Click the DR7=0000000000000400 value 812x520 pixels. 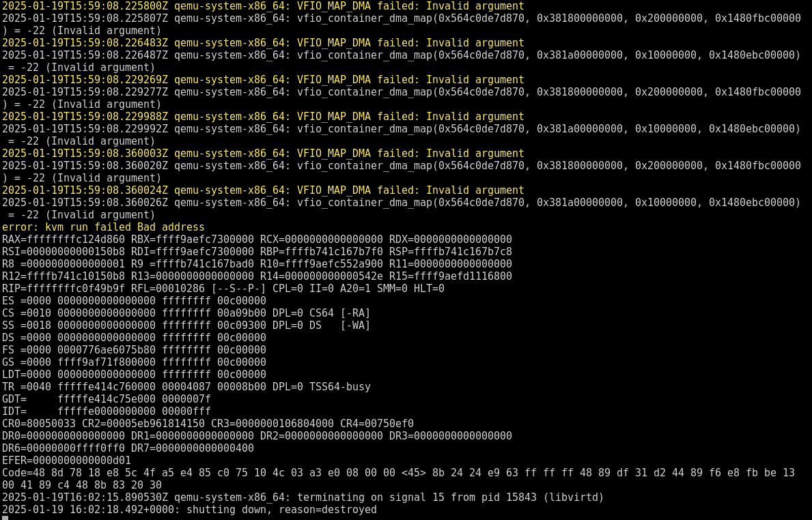(192, 448)
